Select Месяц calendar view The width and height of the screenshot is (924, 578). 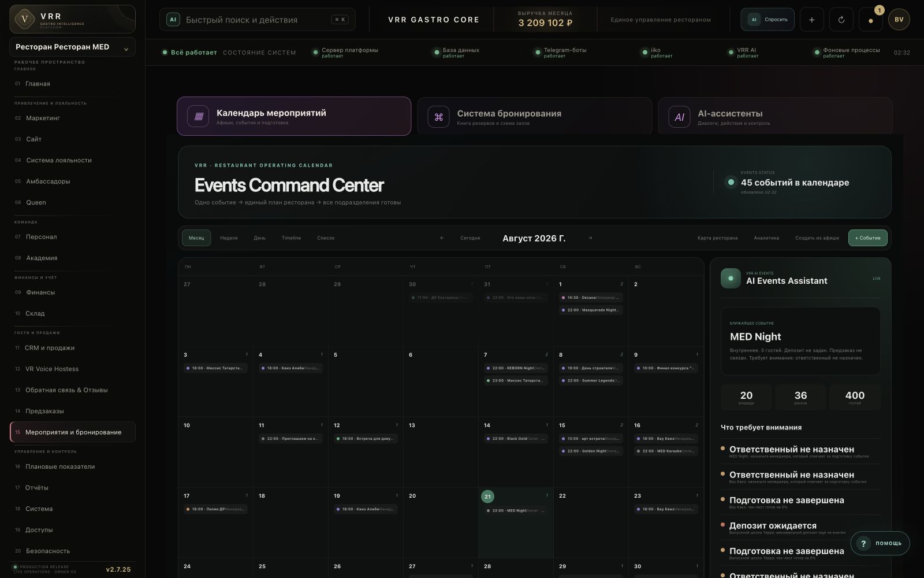(196, 238)
